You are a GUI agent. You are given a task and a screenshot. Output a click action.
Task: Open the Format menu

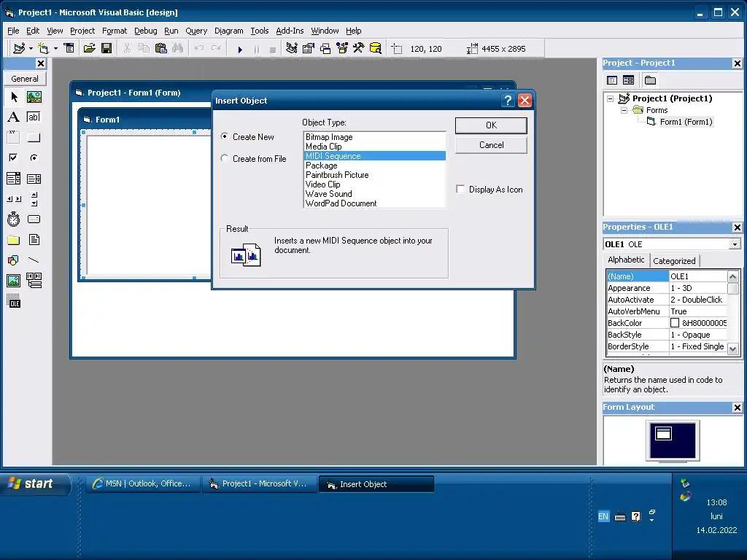click(115, 31)
